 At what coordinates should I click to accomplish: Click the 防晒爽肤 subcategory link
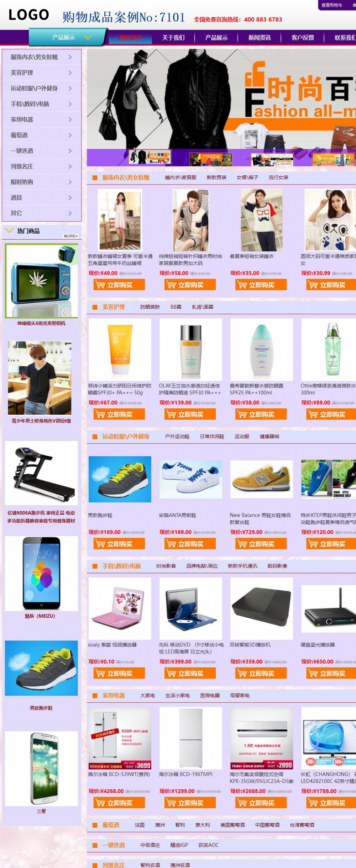(x=150, y=307)
